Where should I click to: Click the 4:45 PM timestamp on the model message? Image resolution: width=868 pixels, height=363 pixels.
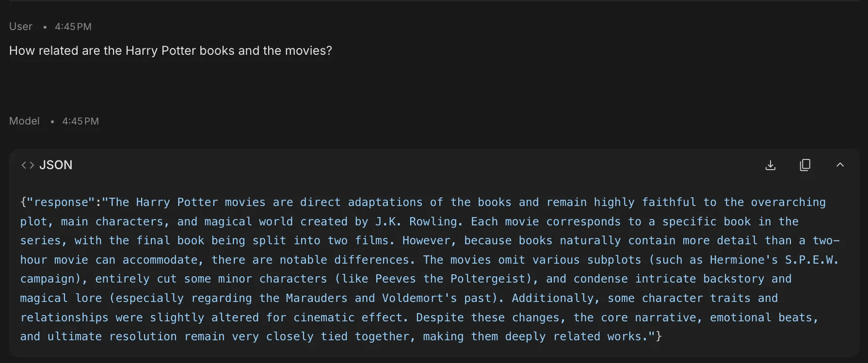click(80, 121)
